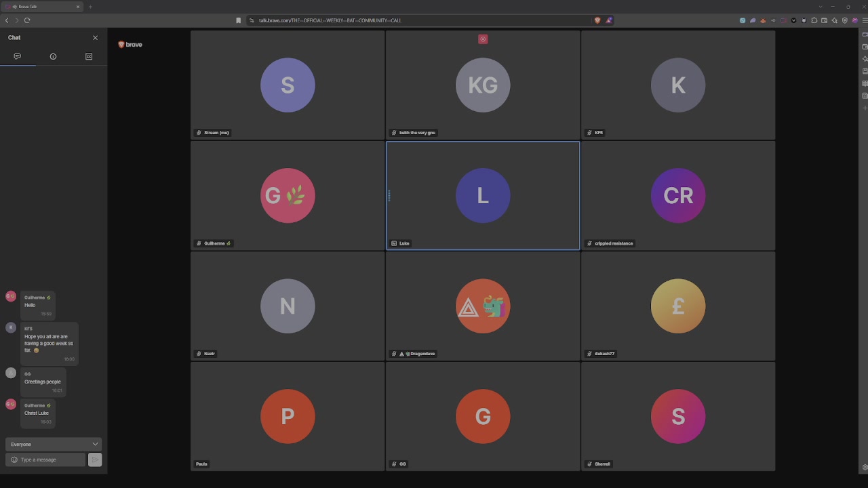Open the Extensions puzzle icon
Viewport: 868px width, 488px height.
tap(814, 20)
